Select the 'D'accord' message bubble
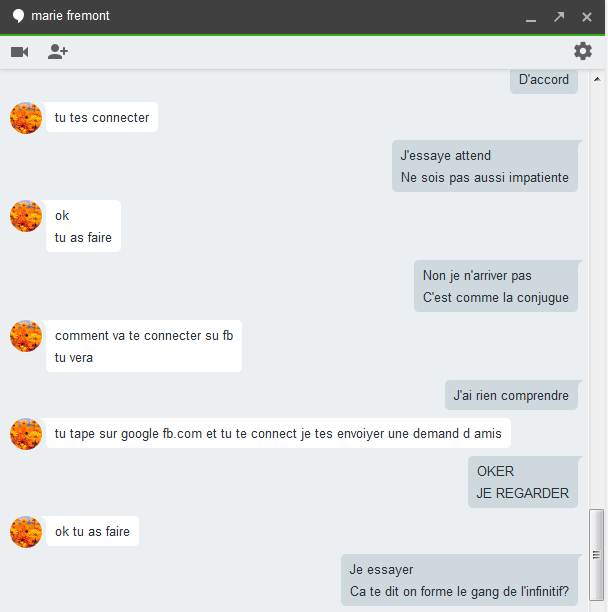The image size is (608, 612). [x=544, y=81]
